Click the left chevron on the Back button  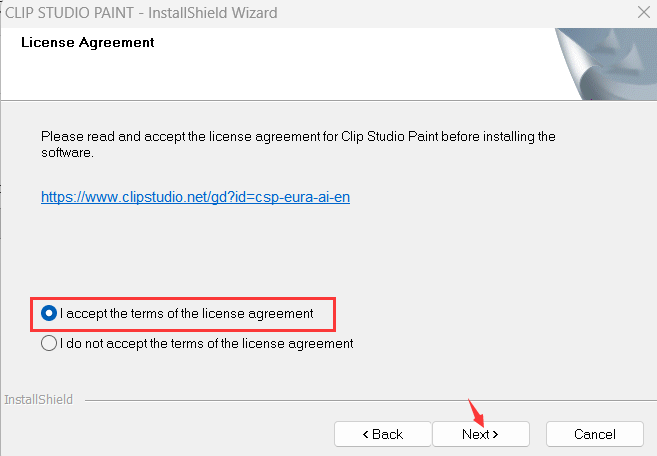[x=365, y=434]
